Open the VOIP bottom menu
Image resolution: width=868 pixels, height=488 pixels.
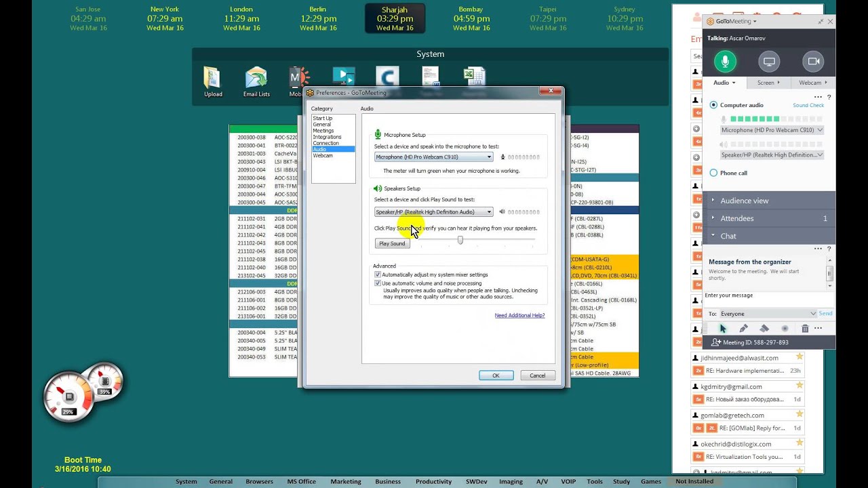[x=568, y=482]
